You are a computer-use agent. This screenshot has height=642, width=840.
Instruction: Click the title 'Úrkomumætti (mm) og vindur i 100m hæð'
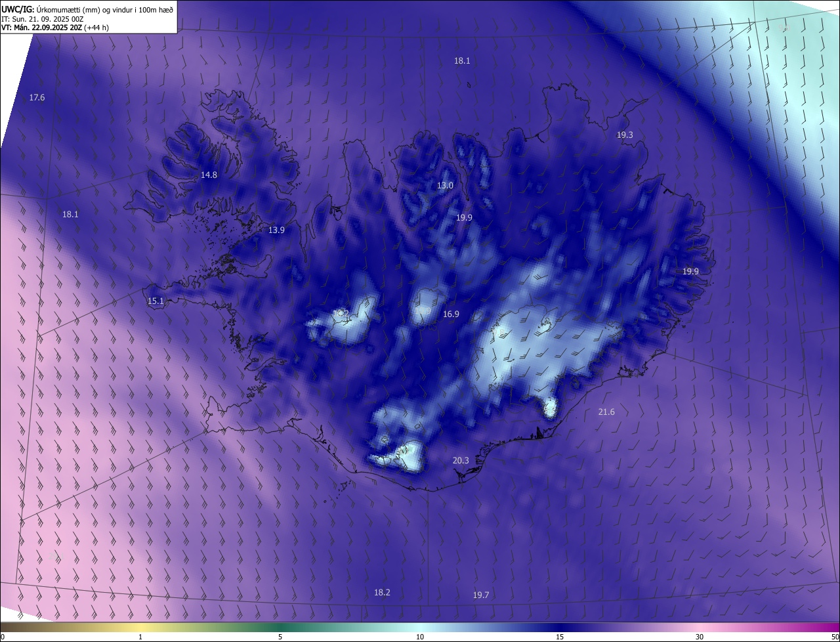point(106,9)
